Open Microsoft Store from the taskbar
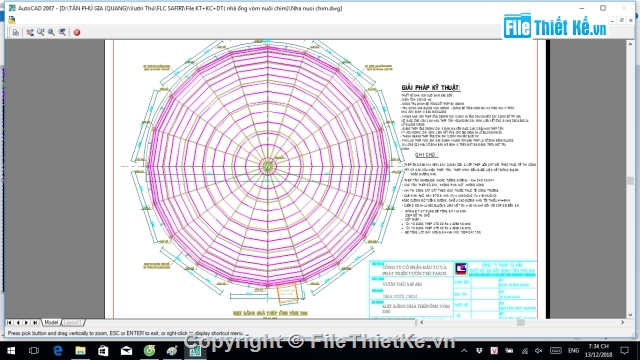 pos(103,351)
